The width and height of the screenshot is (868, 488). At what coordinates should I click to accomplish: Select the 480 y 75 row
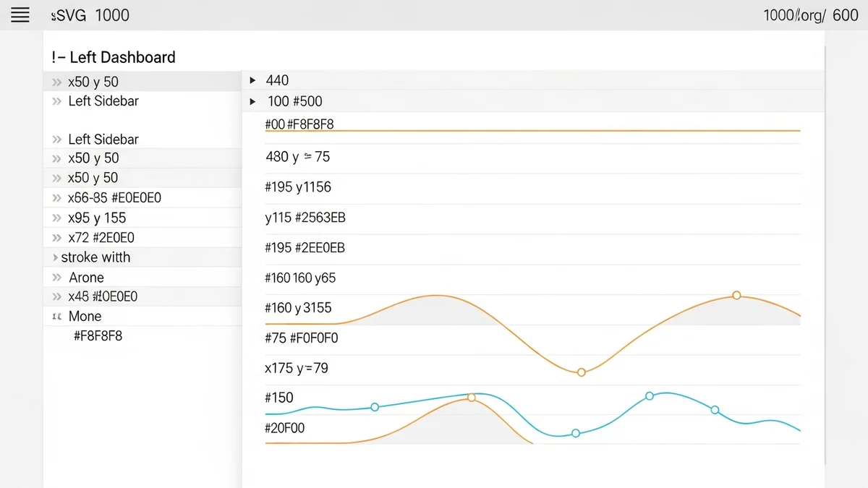pos(298,157)
